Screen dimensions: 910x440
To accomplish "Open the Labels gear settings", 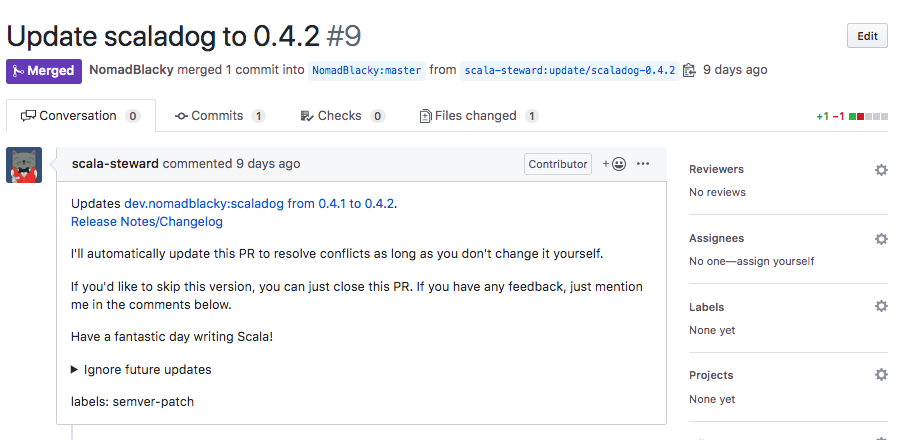I will pos(881,306).
